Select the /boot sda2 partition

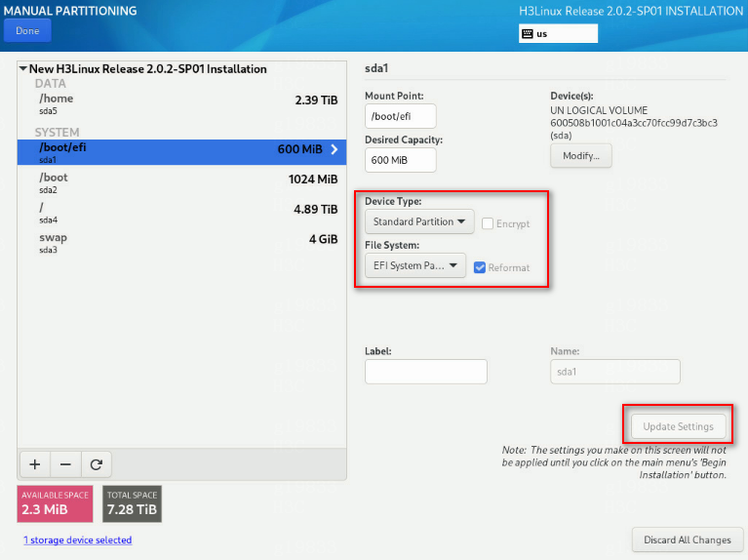pyautogui.click(x=181, y=182)
